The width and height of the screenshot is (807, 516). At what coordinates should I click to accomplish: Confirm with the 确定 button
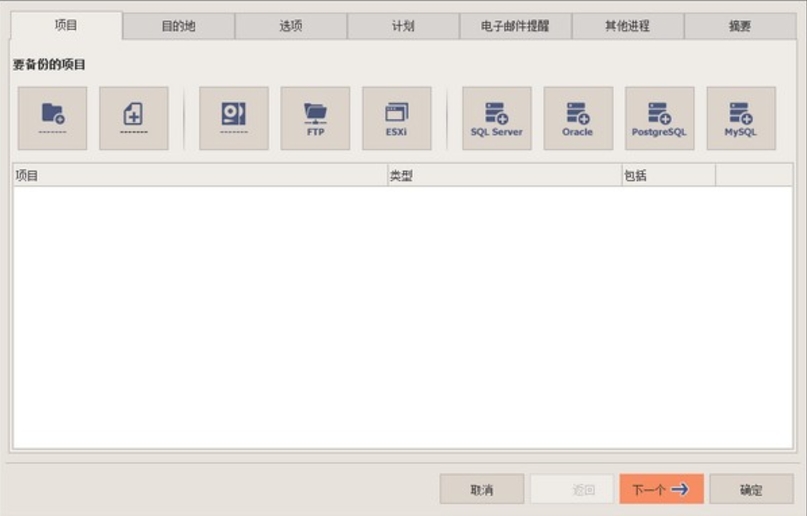point(751,489)
